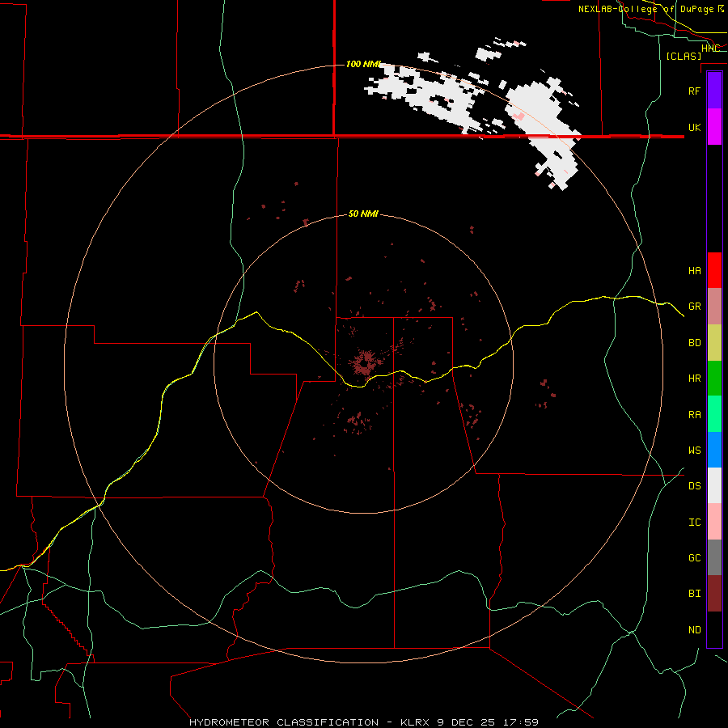Image resolution: width=728 pixels, height=728 pixels.
Task: Click the HA red legend swatch
Action: [714, 270]
